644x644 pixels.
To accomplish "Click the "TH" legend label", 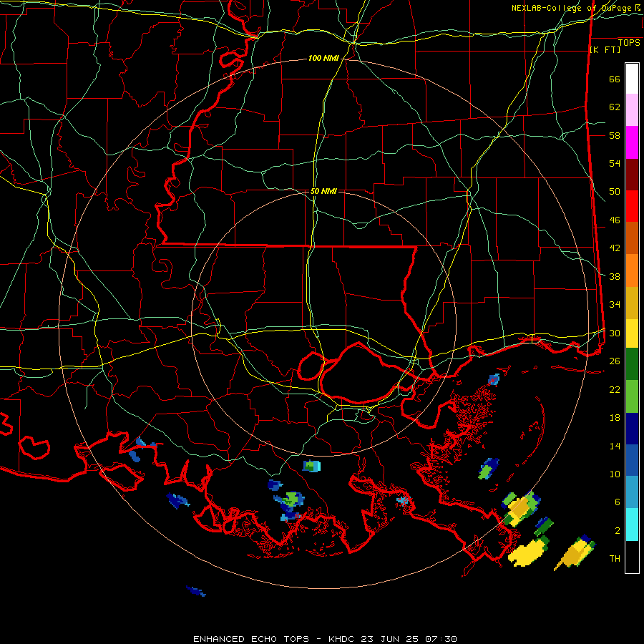I will [615, 559].
